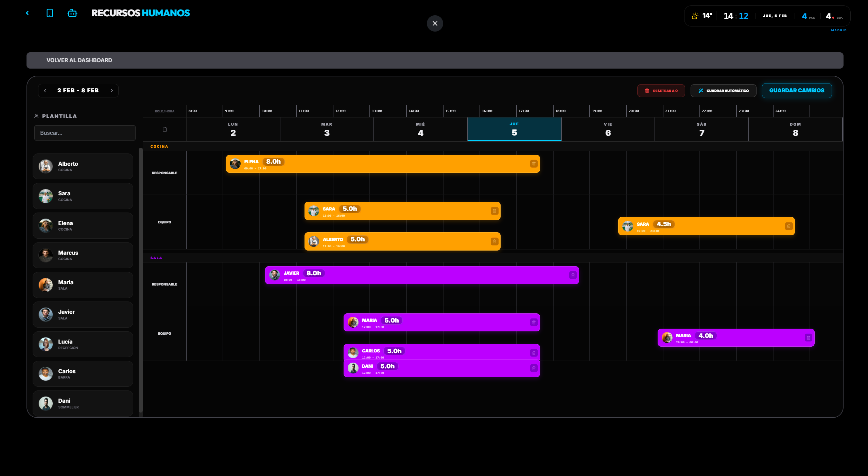Switch to Saturday 7 day tab
This screenshot has width=868, height=476.
tap(701, 129)
